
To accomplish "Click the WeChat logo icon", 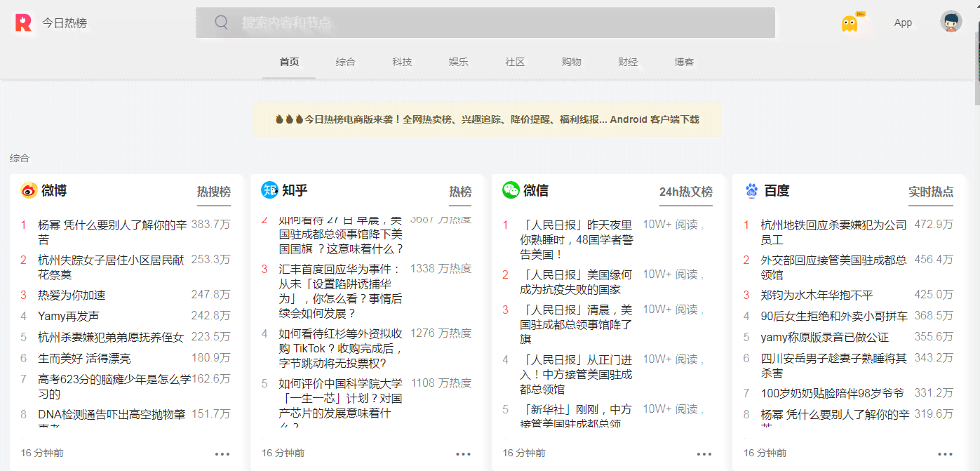I will (511, 190).
